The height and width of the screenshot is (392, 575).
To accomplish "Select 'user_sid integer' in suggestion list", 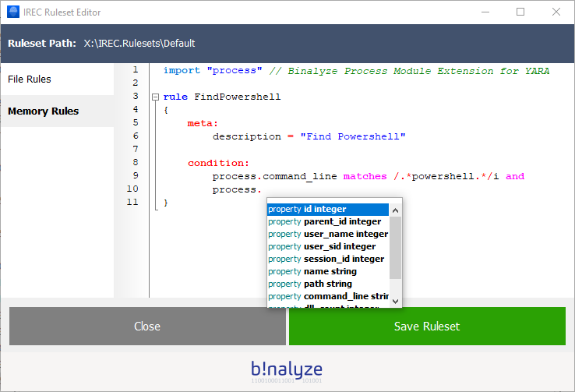I will (x=327, y=246).
